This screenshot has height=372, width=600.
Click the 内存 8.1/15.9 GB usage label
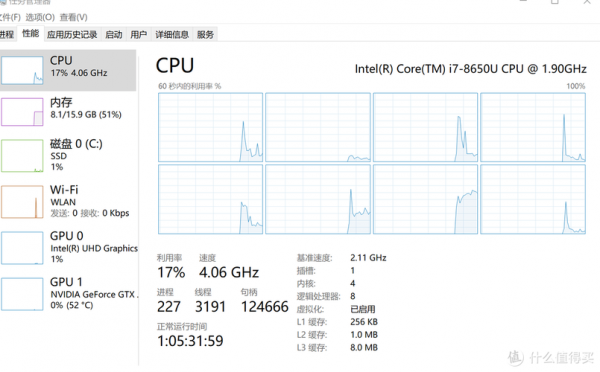coord(86,114)
